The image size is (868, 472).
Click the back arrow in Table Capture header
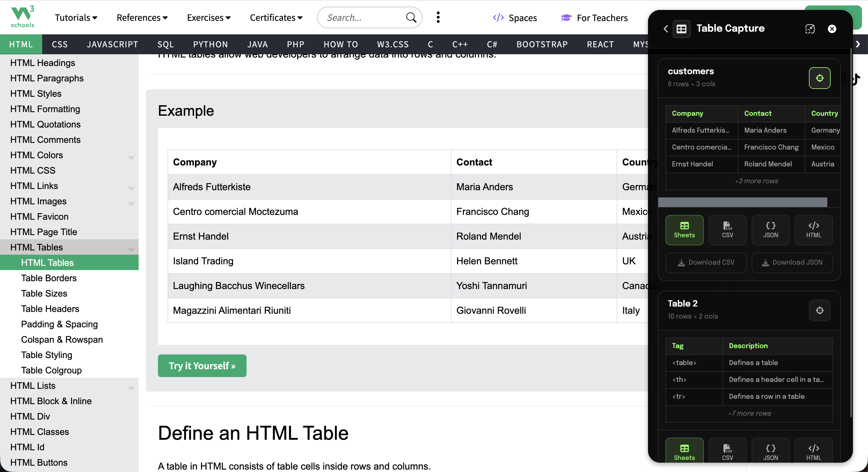click(x=665, y=29)
